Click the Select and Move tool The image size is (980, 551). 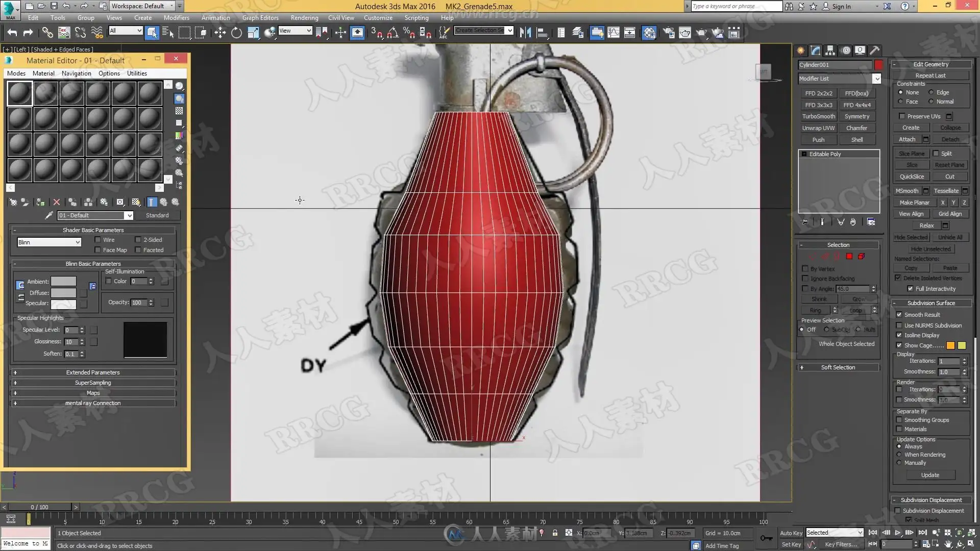pos(220,33)
